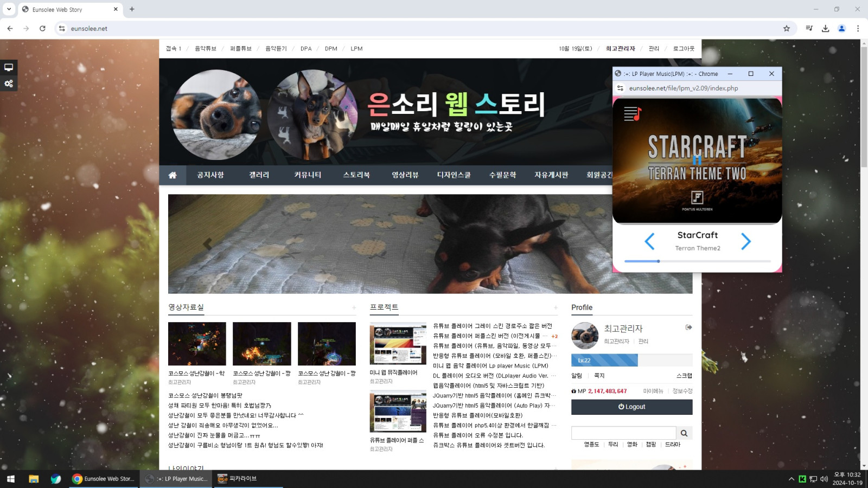
Task: Open the 영상리뷰 menu
Action: (x=405, y=175)
